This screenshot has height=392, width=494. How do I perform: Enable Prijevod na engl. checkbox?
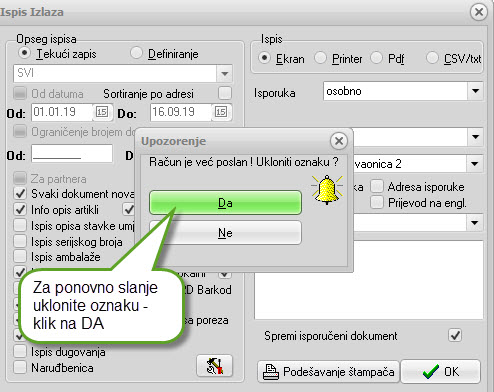(377, 202)
